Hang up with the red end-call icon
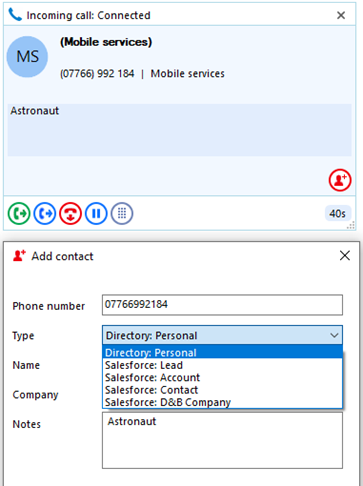The width and height of the screenshot is (363, 486). (x=70, y=213)
